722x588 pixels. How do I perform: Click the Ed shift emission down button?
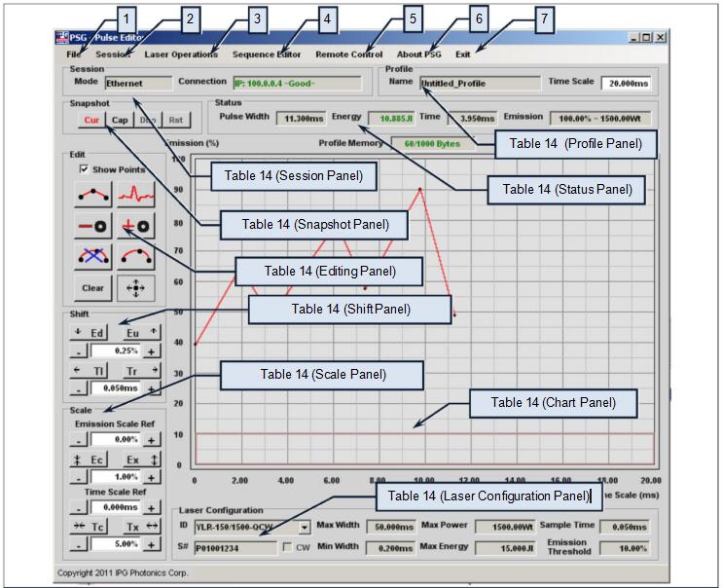pyautogui.click(x=92, y=332)
